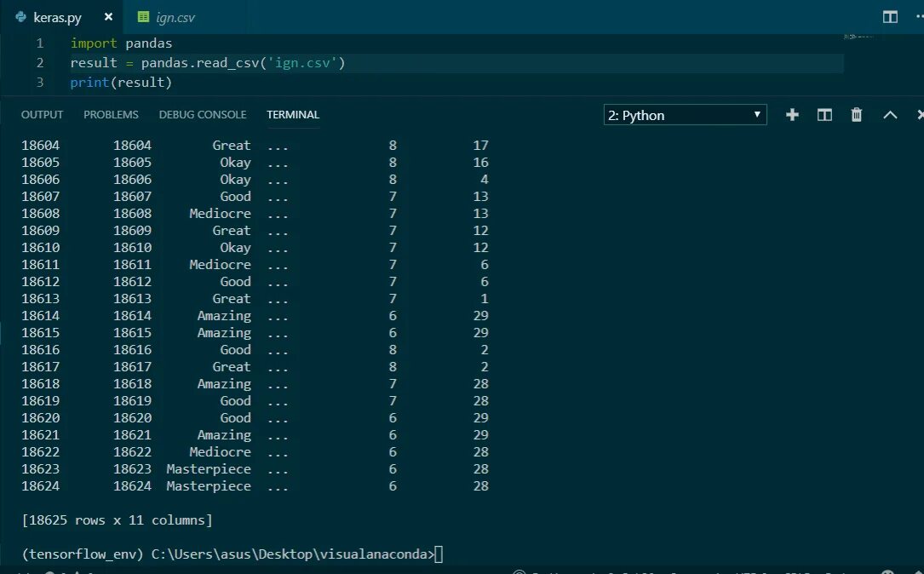Click the Python file icon on keras.py tab
This screenshot has height=574, width=924.
click(21, 17)
